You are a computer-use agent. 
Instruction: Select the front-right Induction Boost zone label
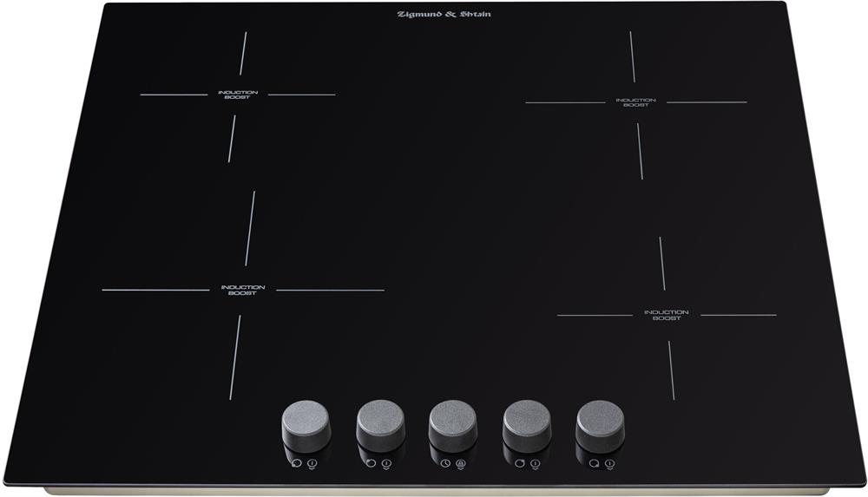click(x=666, y=315)
